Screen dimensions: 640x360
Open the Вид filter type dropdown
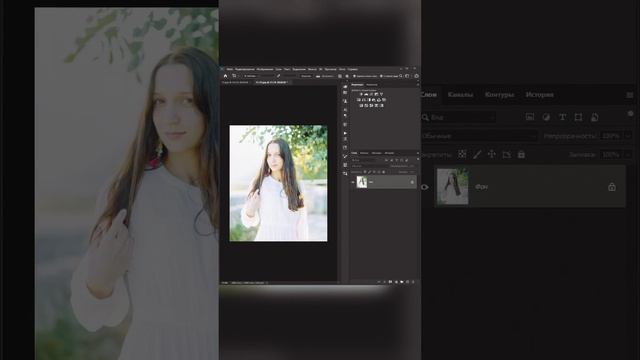(459, 117)
